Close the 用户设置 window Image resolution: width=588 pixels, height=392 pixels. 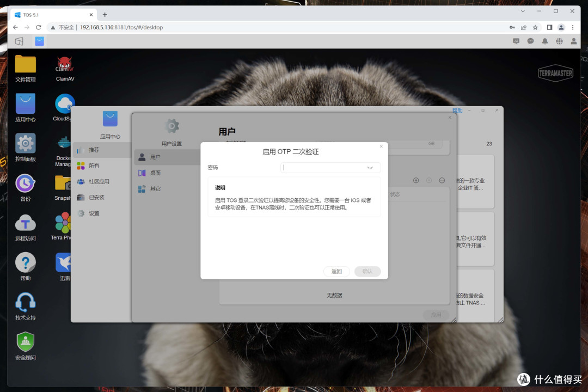(x=450, y=118)
